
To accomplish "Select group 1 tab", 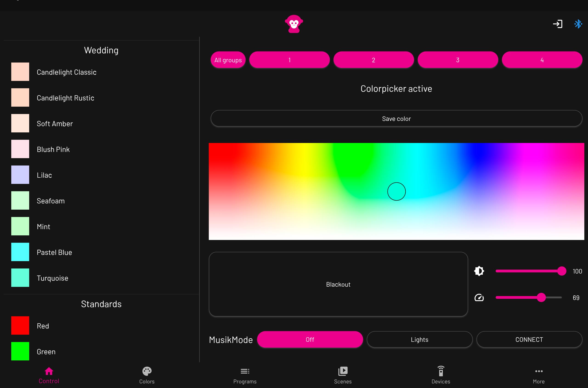I will [289, 60].
